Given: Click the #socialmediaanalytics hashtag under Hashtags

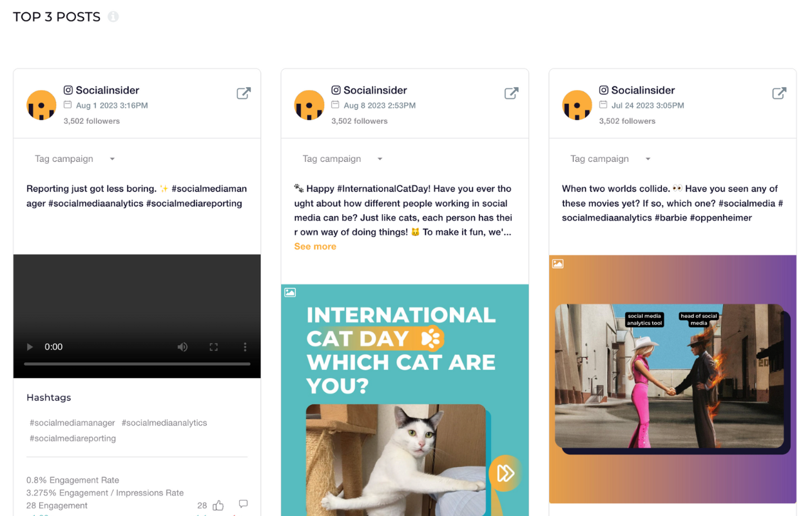Looking at the screenshot, I should [x=164, y=423].
